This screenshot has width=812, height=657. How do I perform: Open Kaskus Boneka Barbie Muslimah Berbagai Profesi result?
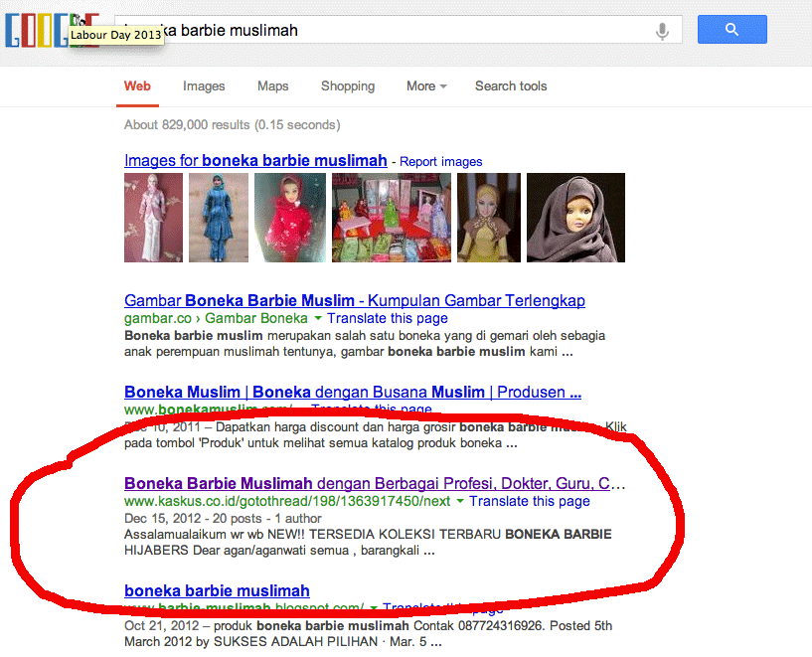tap(375, 484)
